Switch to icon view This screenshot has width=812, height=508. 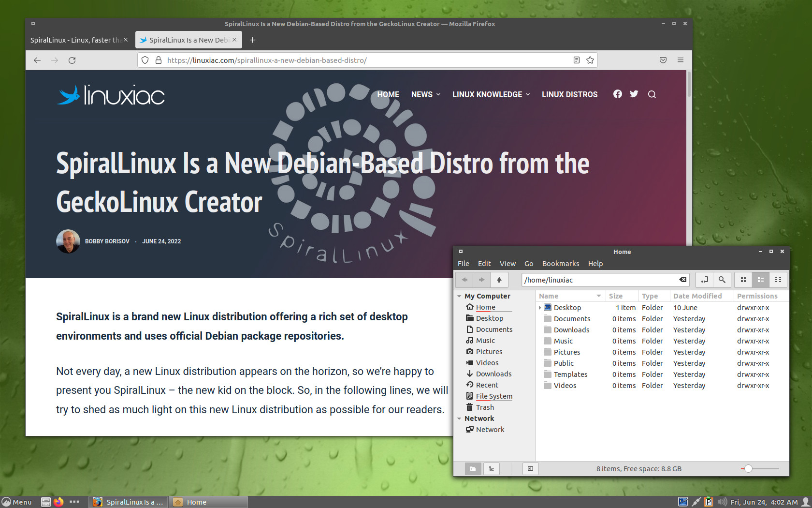(743, 280)
